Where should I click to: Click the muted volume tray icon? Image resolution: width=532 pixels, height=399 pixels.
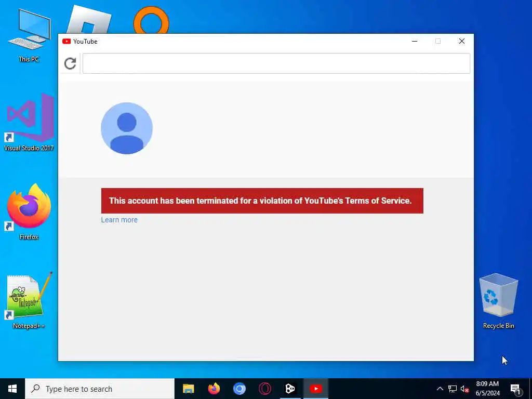(x=465, y=389)
